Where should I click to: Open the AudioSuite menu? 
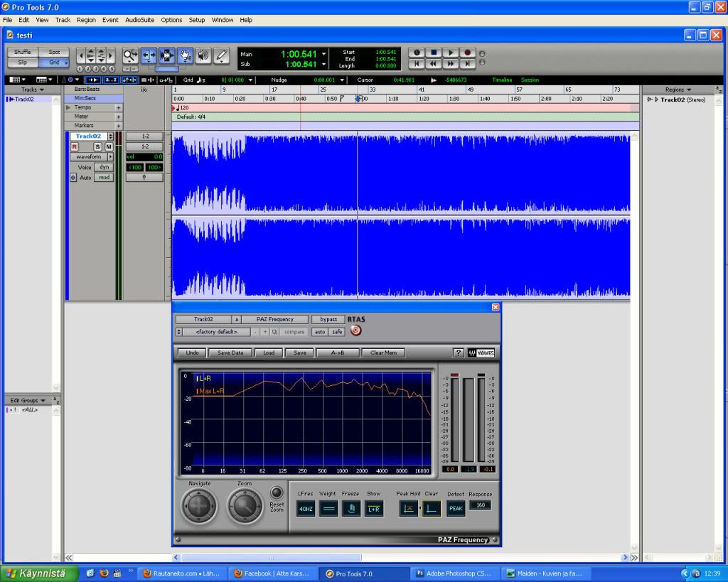pyautogui.click(x=140, y=20)
